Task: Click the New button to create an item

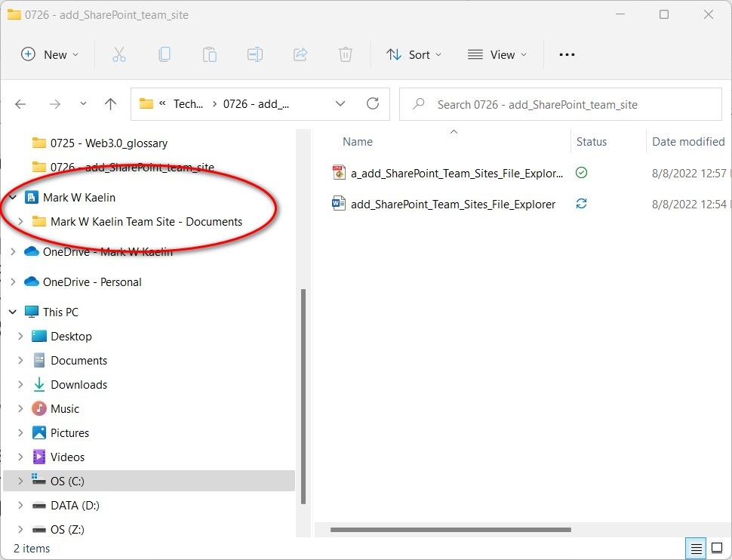Action: [49, 54]
